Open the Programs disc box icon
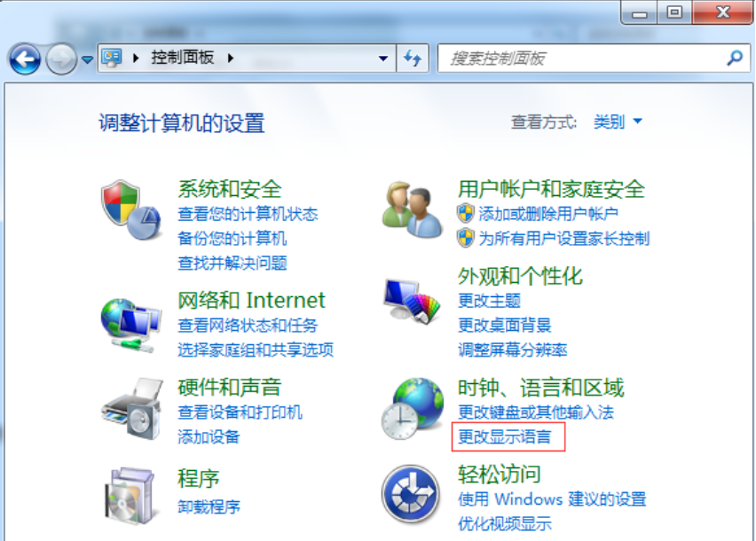Viewport: 756px width, 541px height. click(x=130, y=496)
